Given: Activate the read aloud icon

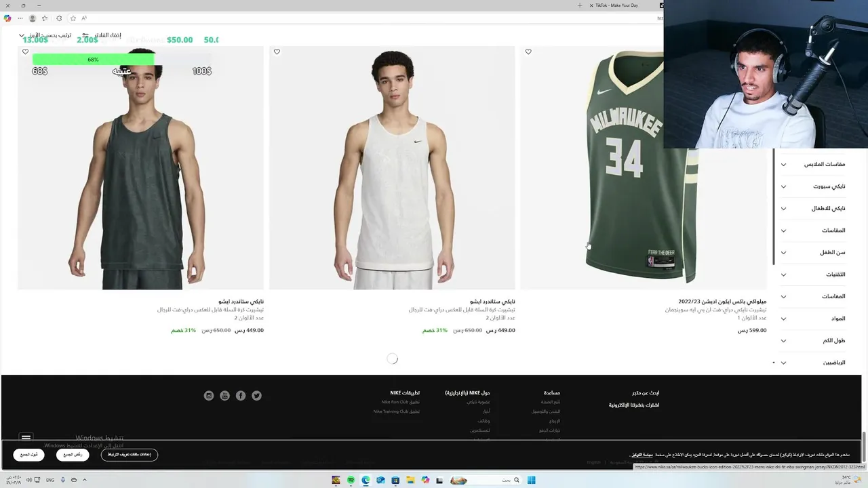Looking at the screenshot, I should pos(84,18).
